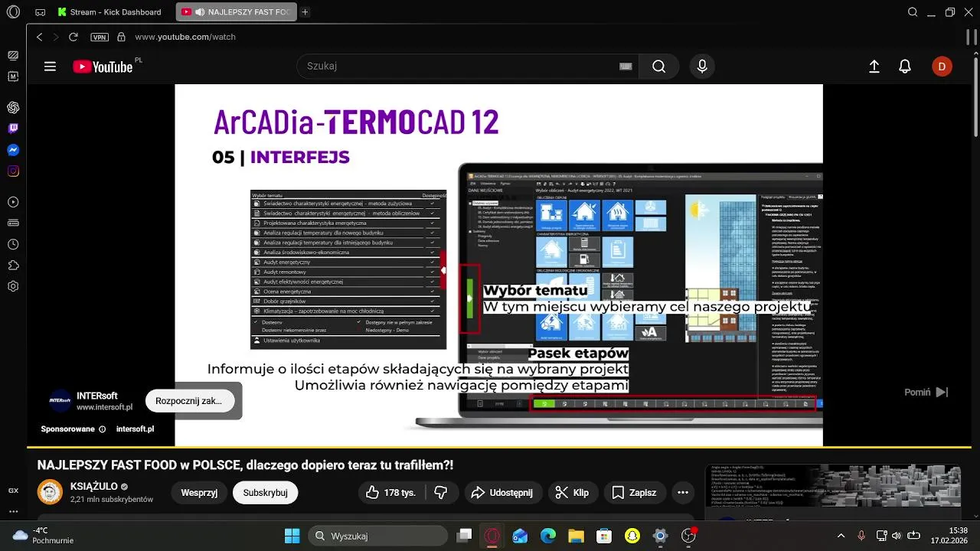
Task: Toggle the VPN badge in address bar
Action: click(x=100, y=37)
